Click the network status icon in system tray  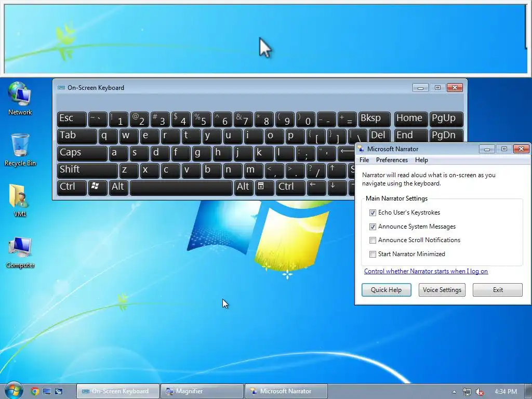coord(467,392)
